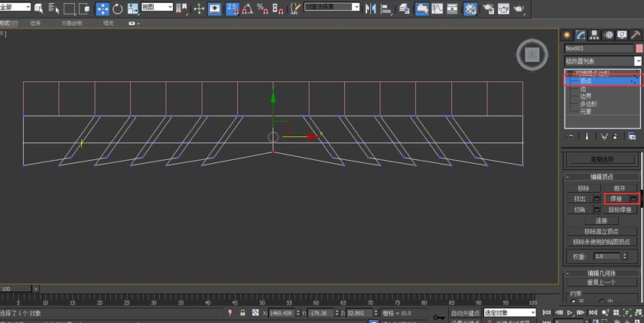Click the 权重 spinner arrows
Screen dimensions: 644x323
(625, 256)
